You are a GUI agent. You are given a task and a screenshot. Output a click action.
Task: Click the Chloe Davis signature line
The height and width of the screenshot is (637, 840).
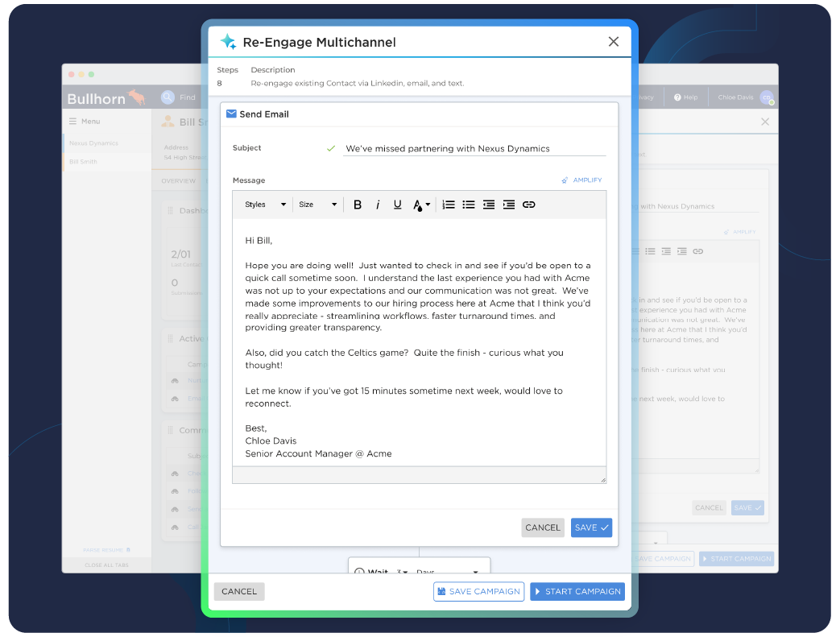click(x=271, y=441)
